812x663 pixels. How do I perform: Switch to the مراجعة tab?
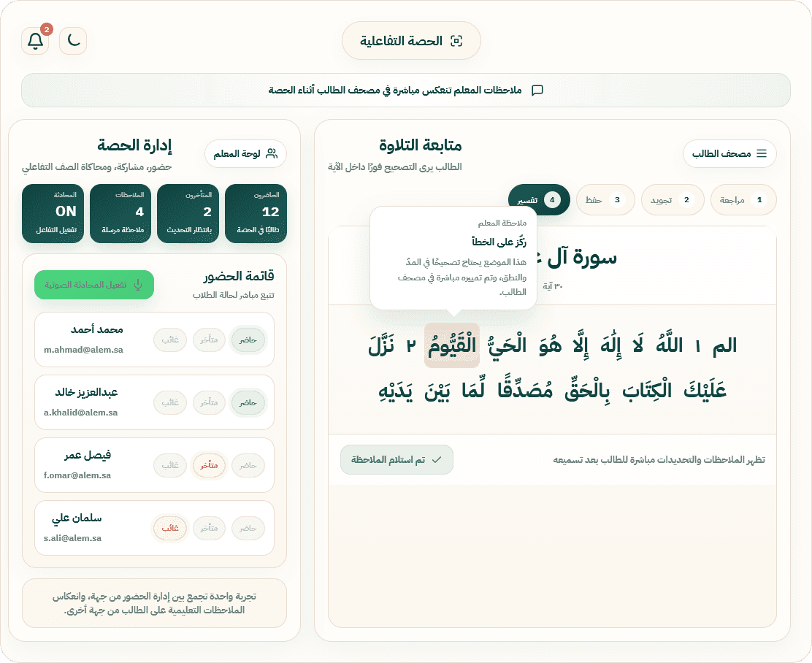743,199
